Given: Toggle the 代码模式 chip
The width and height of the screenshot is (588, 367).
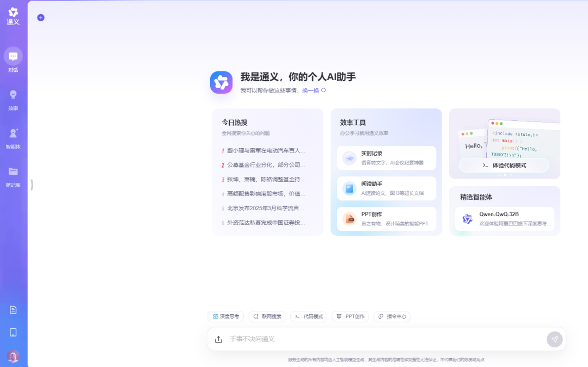Looking at the screenshot, I should 309,316.
